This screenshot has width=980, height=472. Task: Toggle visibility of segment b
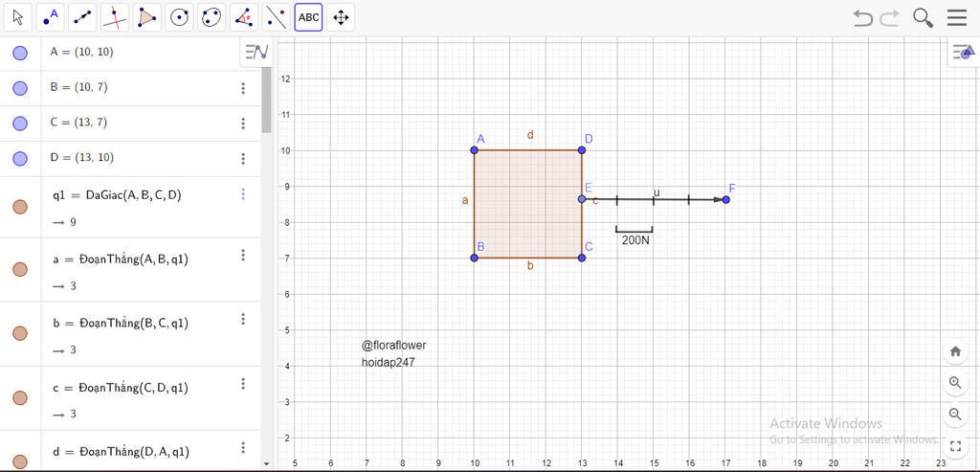[x=20, y=333]
